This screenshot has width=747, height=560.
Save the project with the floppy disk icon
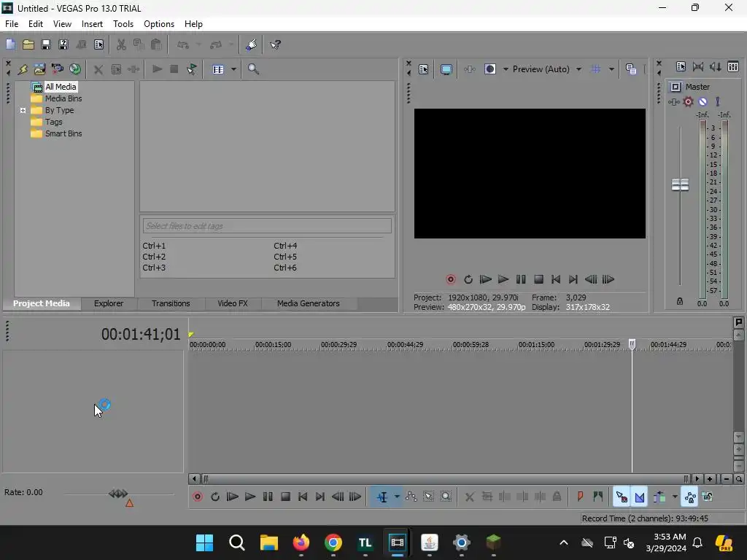point(46,44)
